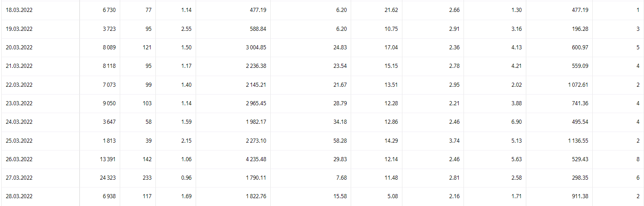Click the cell with value 0.96
The height and width of the screenshot is (206, 644).
[186, 178]
